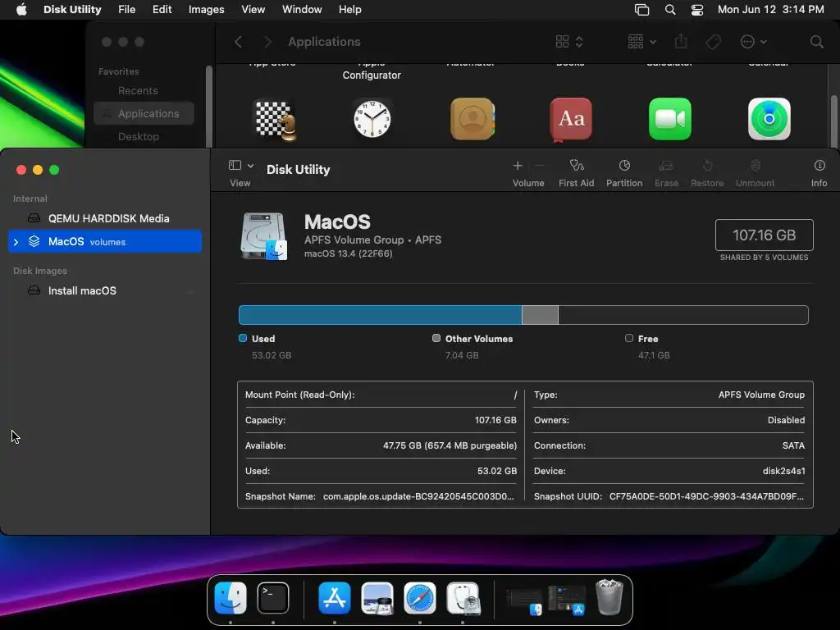840x630 pixels.
Task: Click the blue Used segment of storage bar
Action: point(381,315)
